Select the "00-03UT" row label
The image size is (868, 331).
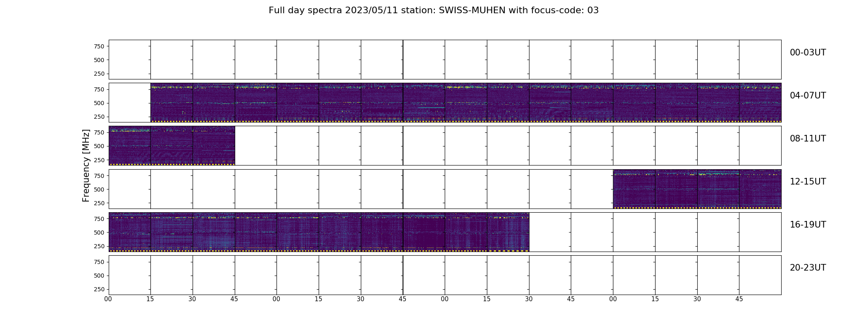(808, 53)
